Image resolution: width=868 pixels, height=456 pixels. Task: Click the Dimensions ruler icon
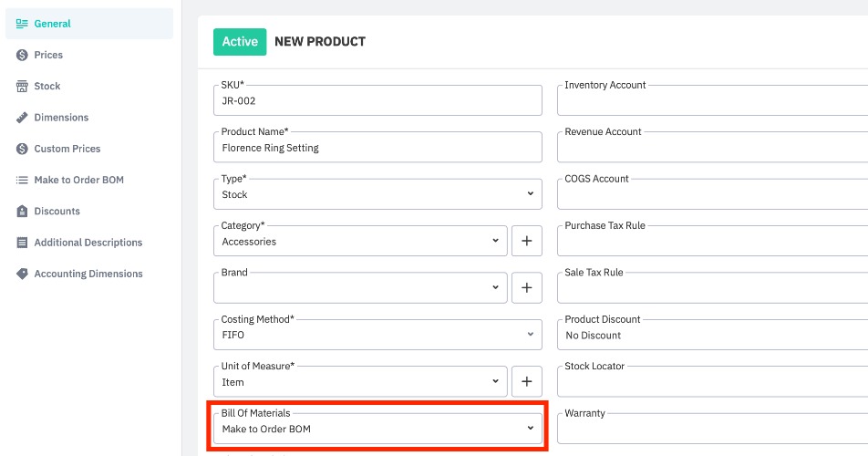(x=22, y=118)
